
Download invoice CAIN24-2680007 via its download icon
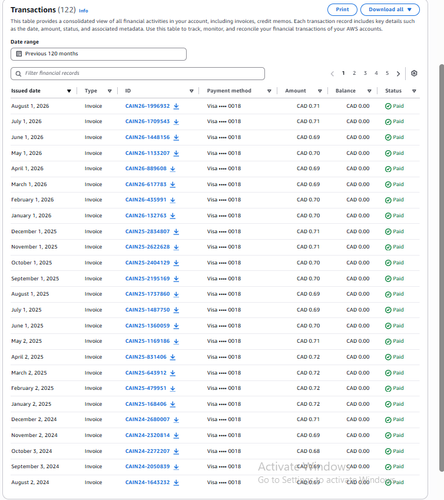tap(176, 420)
